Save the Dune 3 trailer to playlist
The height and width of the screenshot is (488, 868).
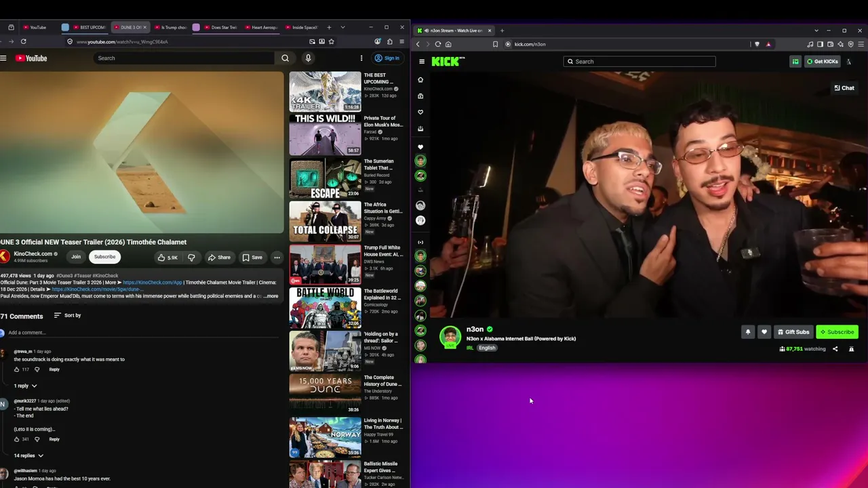pos(252,258)
